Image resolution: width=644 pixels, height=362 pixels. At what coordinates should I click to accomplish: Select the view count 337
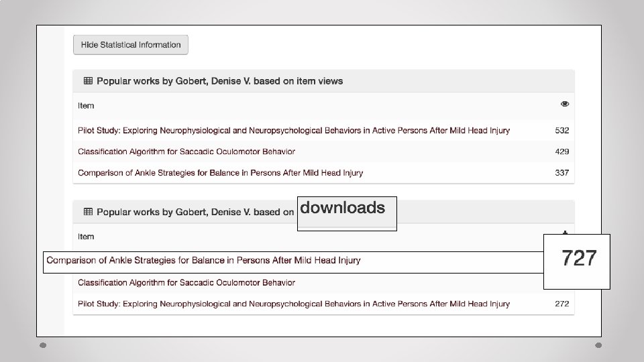pos(562,173)
